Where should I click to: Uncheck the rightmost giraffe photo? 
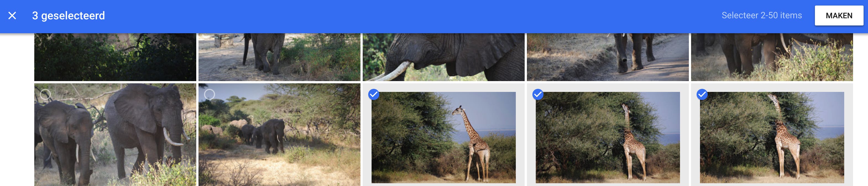pos(702,94)
